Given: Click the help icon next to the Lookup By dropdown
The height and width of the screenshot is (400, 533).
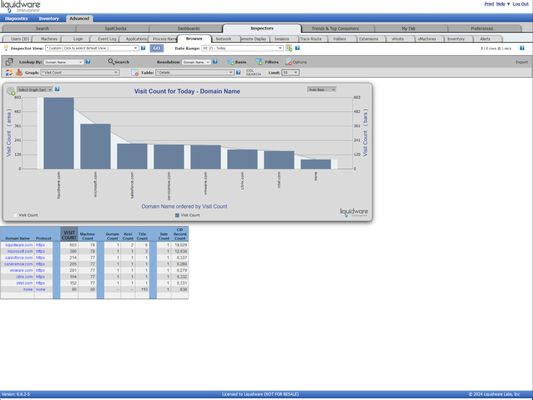Looking at the screenshot, I should [x=88, y=62].
